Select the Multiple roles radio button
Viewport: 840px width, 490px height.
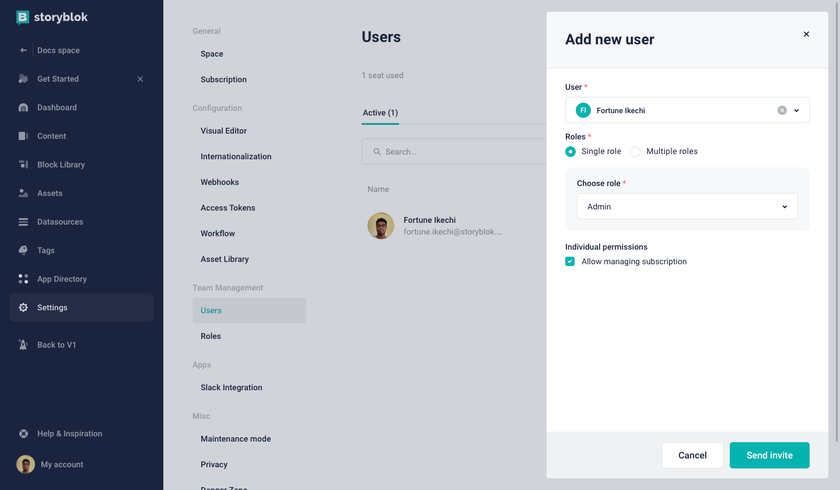point(635,152)
